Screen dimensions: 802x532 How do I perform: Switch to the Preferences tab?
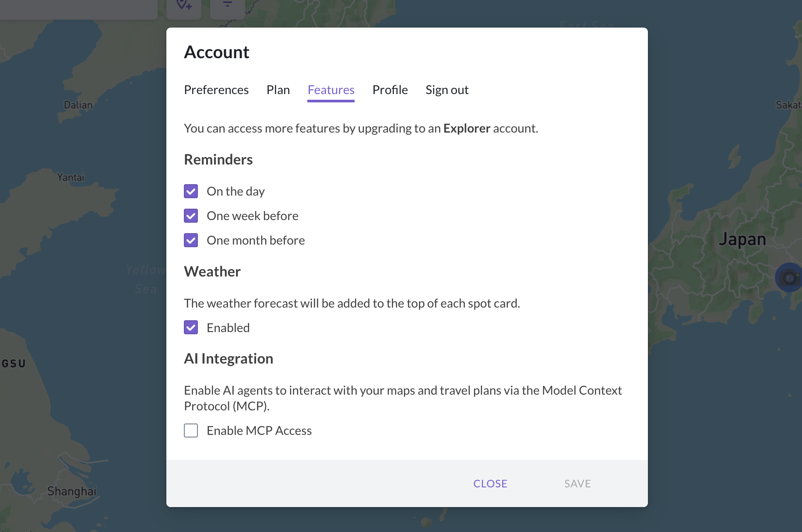(x=216, y=90)
